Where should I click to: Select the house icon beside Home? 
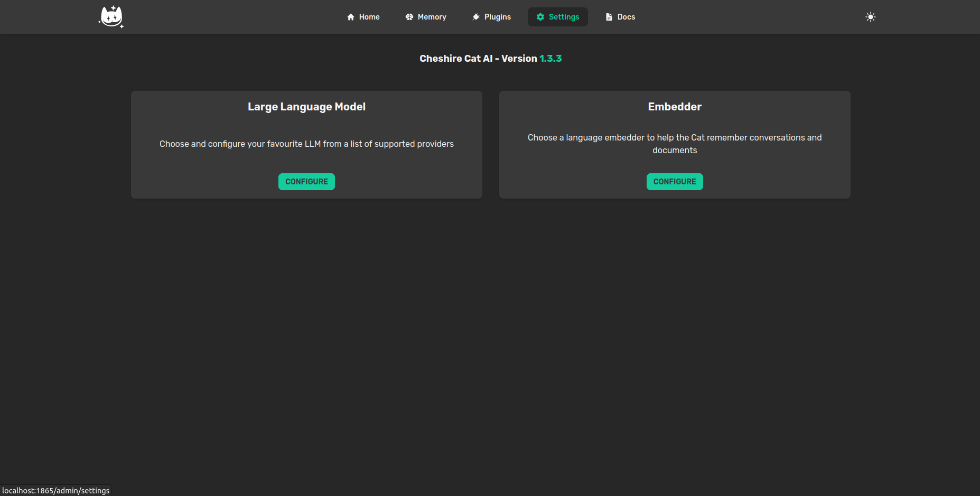[350, 16]
